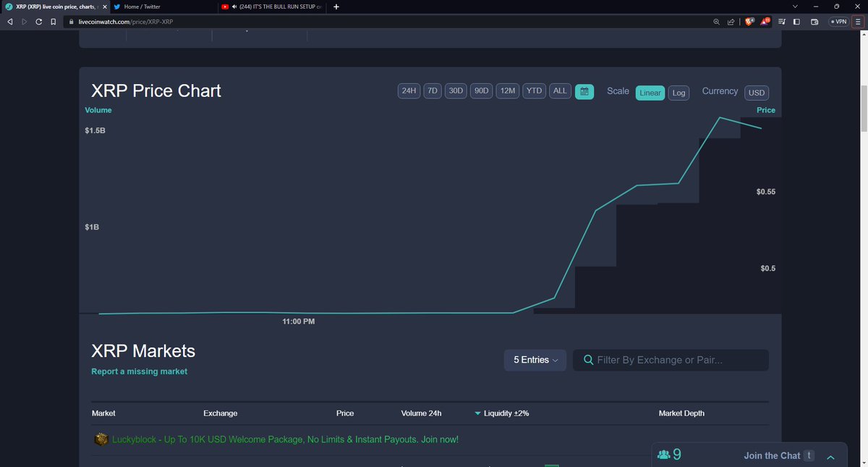Click the Volume axis label
The image size is (868, 467).
(98, 110)
